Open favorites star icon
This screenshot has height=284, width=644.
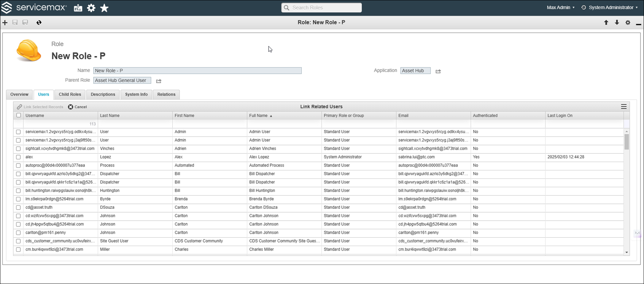(x=104, y=8)
